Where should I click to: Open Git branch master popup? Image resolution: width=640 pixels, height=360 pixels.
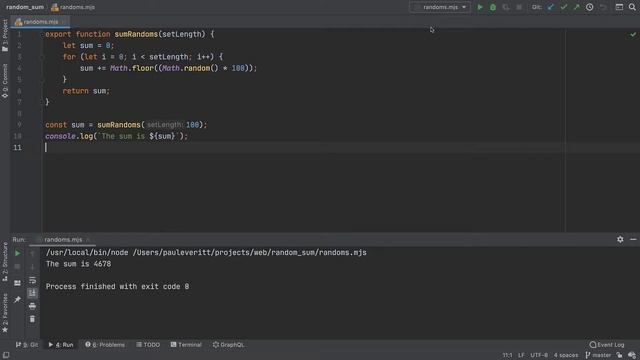(x=598, y=356)
